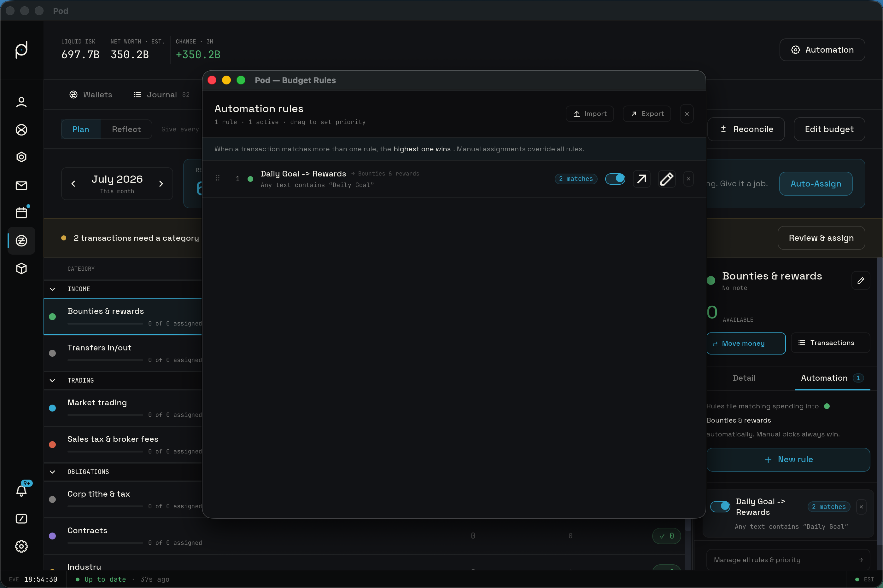The image size is (883, 588).
Task: Collapse the INCOME category group
Action: pos(53,289)
